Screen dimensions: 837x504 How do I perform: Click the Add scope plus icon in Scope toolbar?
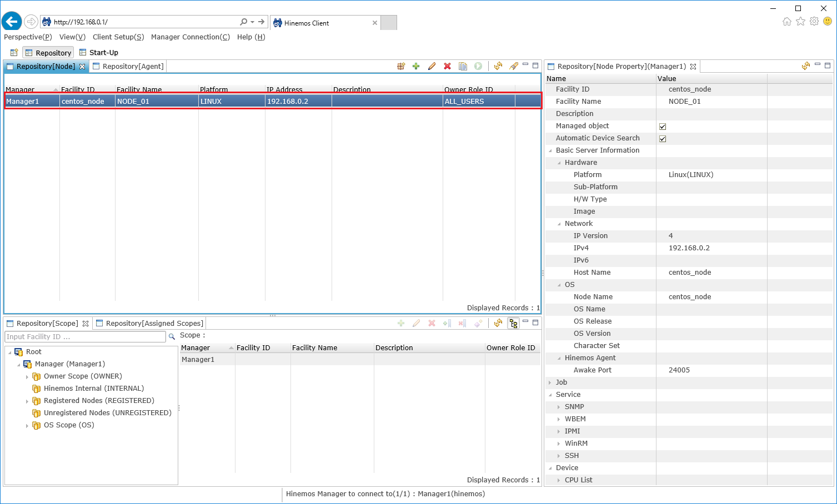(x=401, y=323)
